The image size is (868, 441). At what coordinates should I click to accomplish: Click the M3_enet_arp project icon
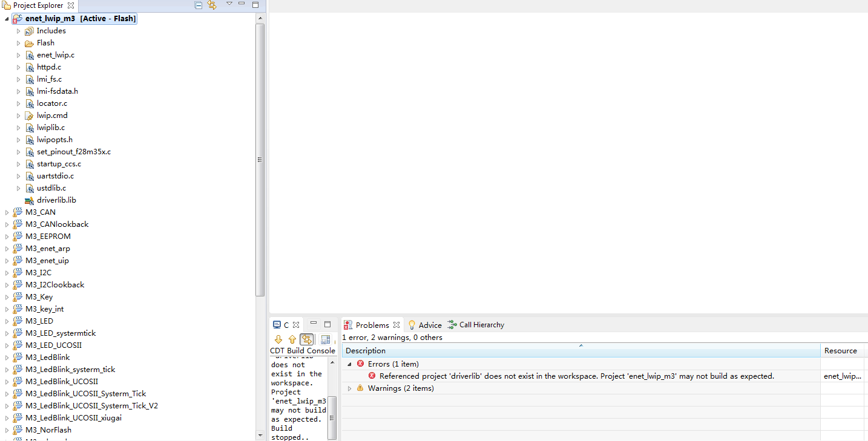point(18,249)
